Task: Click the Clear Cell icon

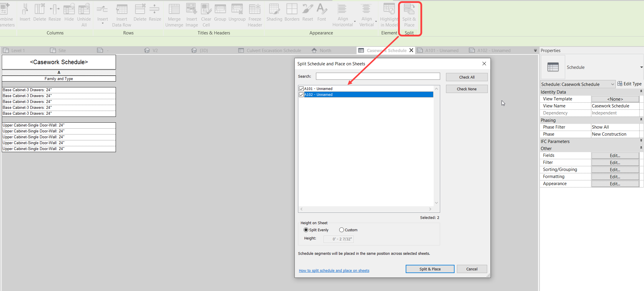Action: (x=206, y=13)
